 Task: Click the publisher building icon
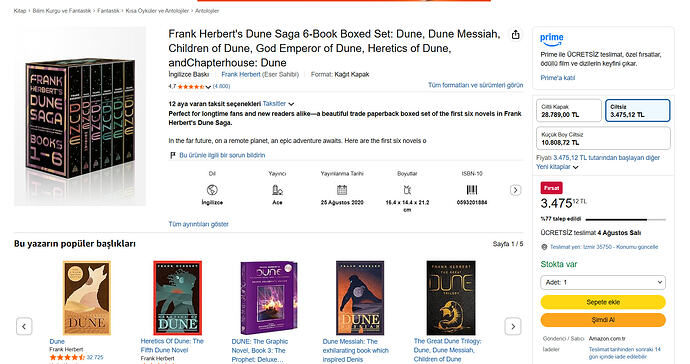click(277, 190)
